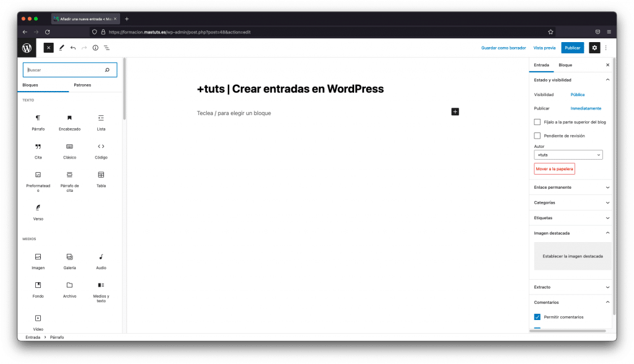Click the WordPress logo icon
Image resolution: width=634 pixels, height=364 pixels.
point(26,48)
